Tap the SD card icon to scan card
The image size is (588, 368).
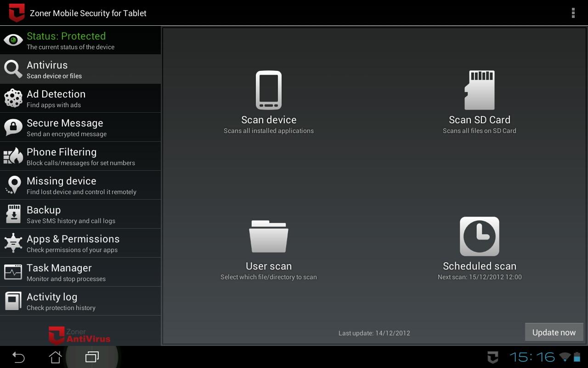click(x=480, y=90)
